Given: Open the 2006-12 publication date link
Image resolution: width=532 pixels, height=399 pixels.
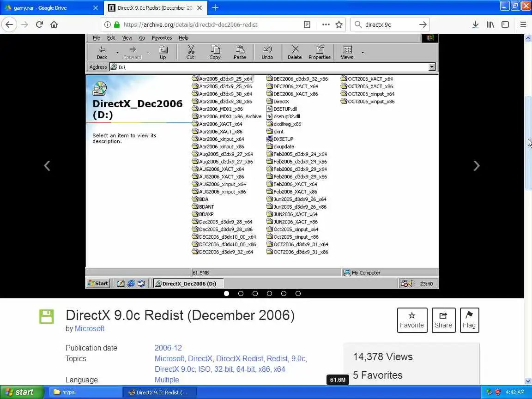Looking at the screenshot, I should [168, 348].
